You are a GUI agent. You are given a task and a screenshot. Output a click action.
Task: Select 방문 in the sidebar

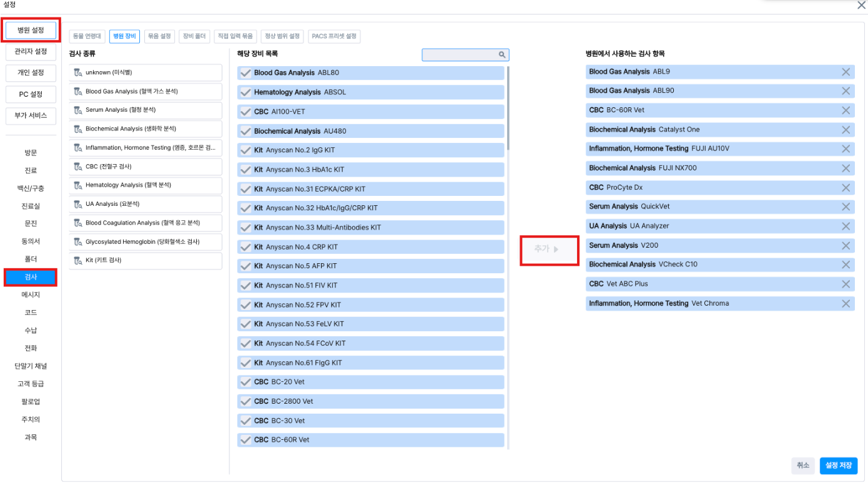[x=31, y=153]
